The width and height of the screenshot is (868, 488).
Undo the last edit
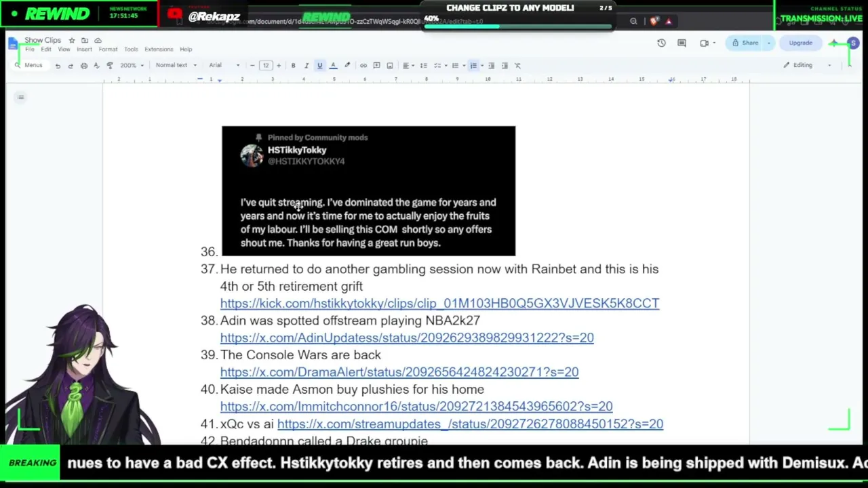click(58, 66)
